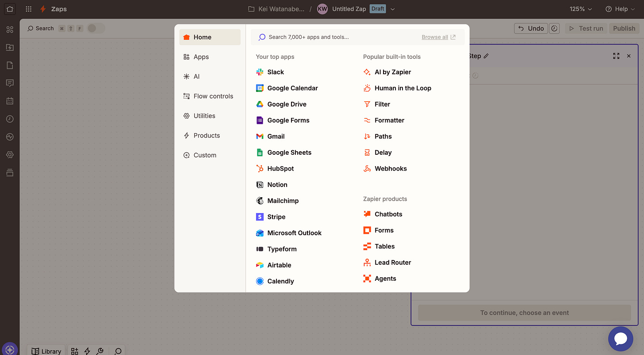The width and height of the screenshot is (644, 355).
Task: Switch to Custom category
Action: (x=210, y=155)
